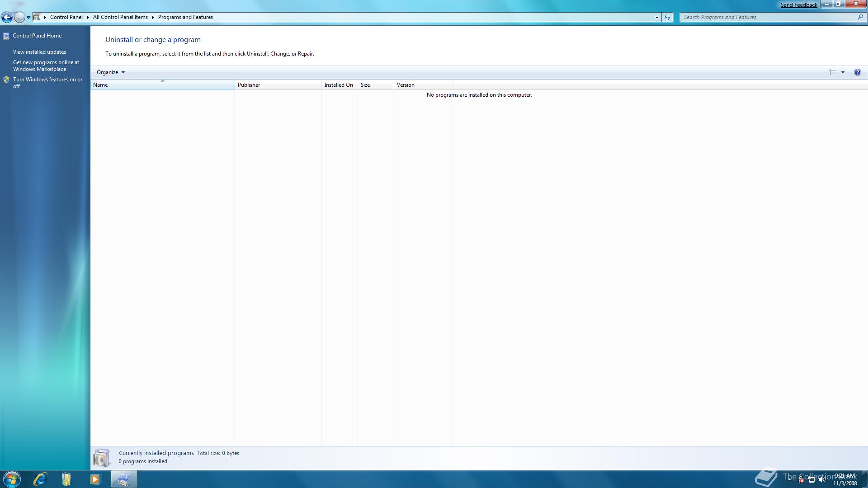Select Programs and Features breadcrumb
The height and width of the screenshot is (488, 868).
[185, 17]
